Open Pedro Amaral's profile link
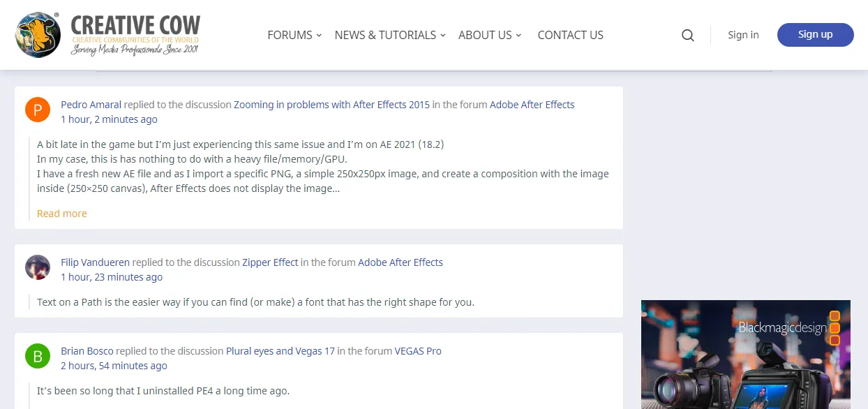The height and width of the screenshot is (409, 868). coord(91,105)
